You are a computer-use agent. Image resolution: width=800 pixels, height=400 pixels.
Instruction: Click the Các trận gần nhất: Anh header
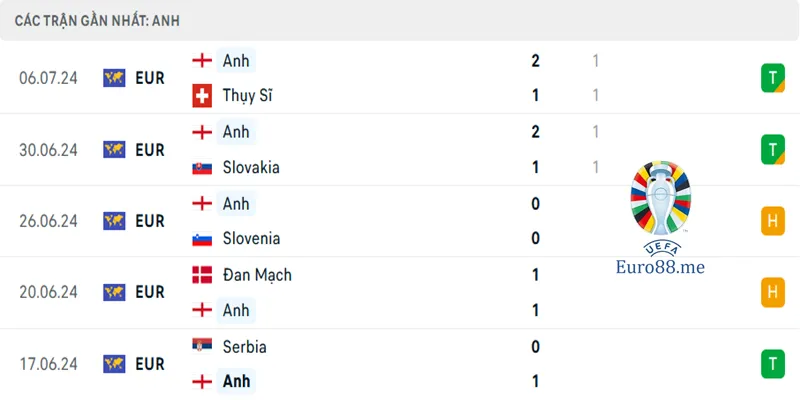[97, 21]
